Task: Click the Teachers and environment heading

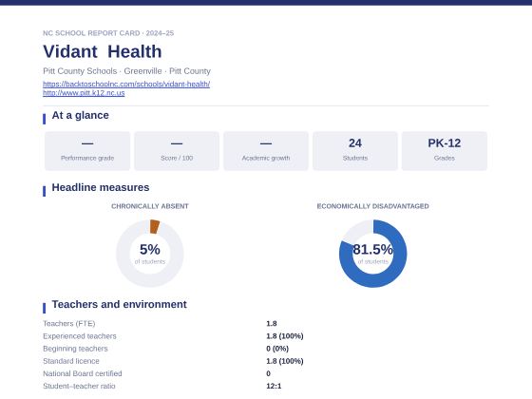Action: pyautogui.click(x=119, y=304)
